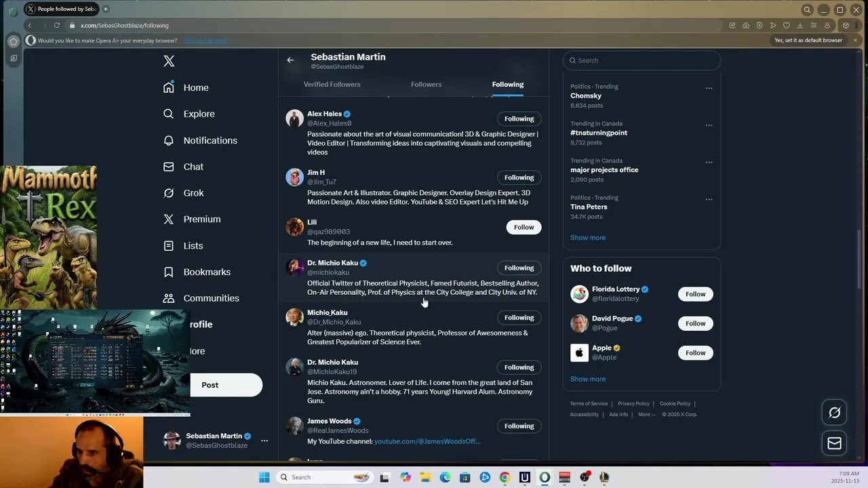Screen dimensions: 868x488
Task: Open File Explorer from the taskbar
Action: point(425,477)
